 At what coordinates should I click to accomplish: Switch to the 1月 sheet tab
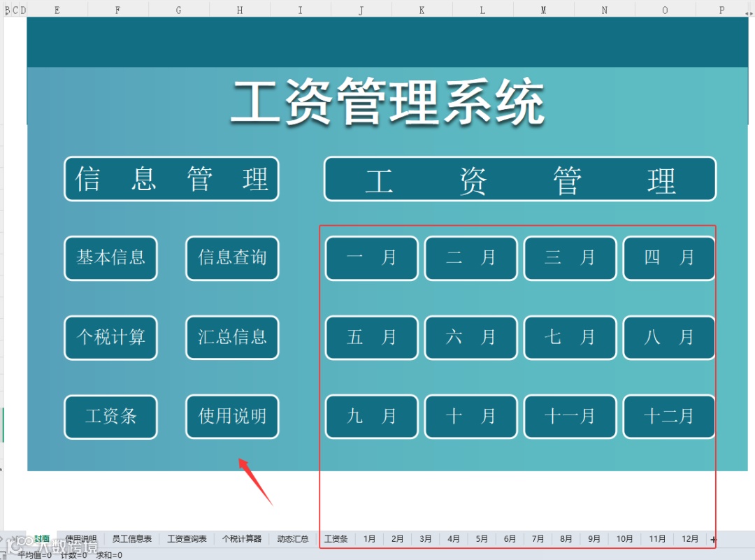tap(369, 539)
